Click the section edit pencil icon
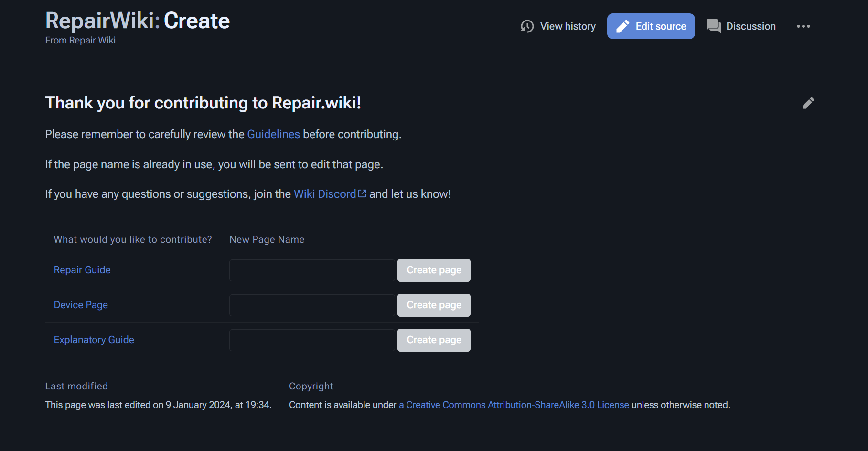Screen dimensions: 868x451 808,103
